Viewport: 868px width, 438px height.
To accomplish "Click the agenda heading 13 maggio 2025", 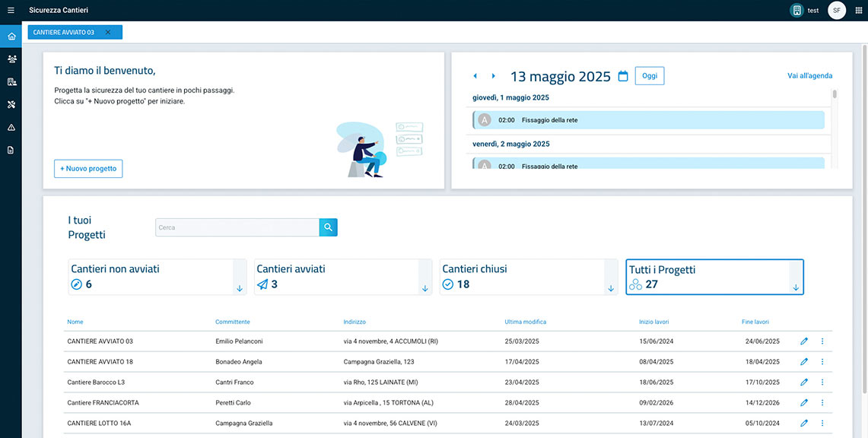I will 560,76.
